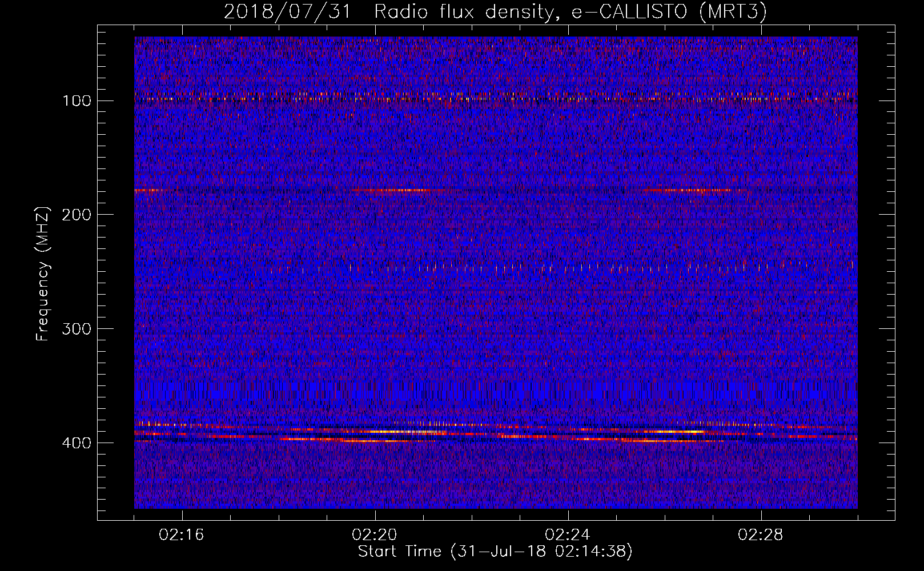Click the 'Start Time (31-Jul-18 02:14:38)' label
This screenshot has height=571, width=924.
point(495,552)
